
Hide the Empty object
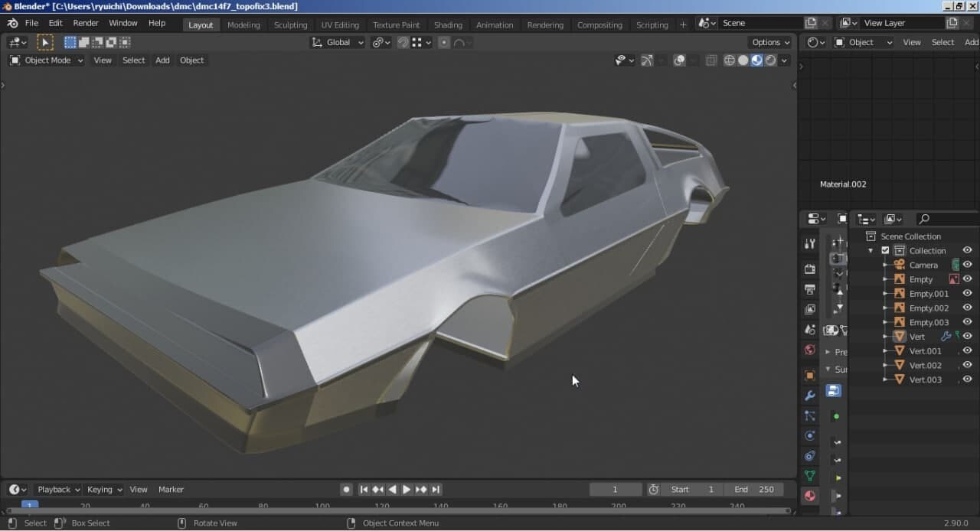[x=967, y=279]
